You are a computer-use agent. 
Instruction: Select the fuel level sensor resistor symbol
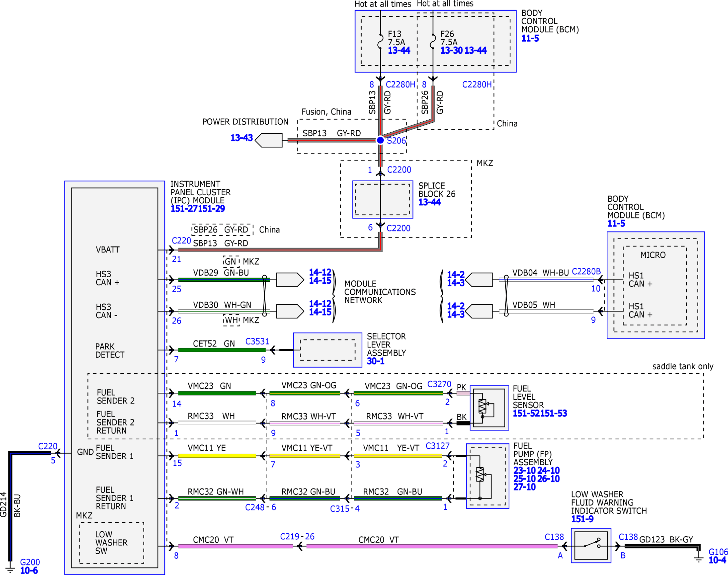[482, 406]
